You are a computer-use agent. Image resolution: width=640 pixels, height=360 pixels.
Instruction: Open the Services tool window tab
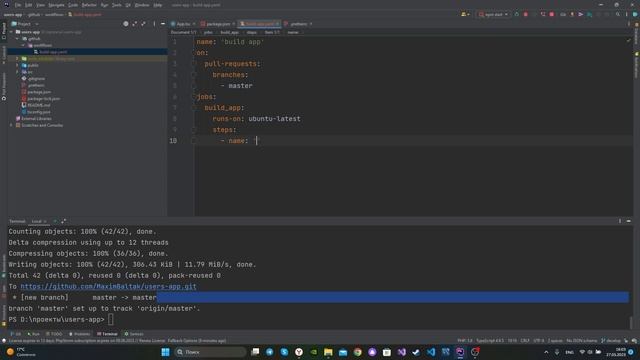click(134, 334)
